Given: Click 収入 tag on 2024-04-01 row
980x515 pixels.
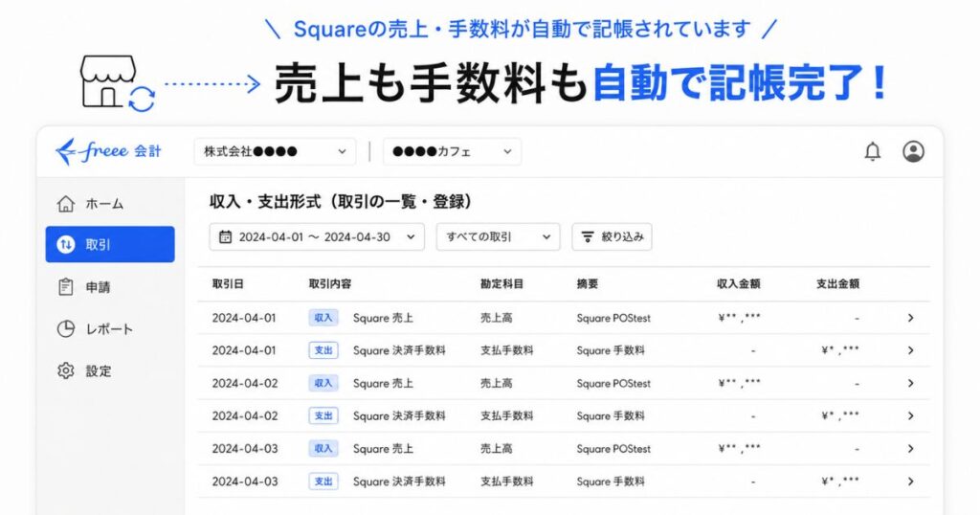Looking at the screenshot, I should pos(323,318).
